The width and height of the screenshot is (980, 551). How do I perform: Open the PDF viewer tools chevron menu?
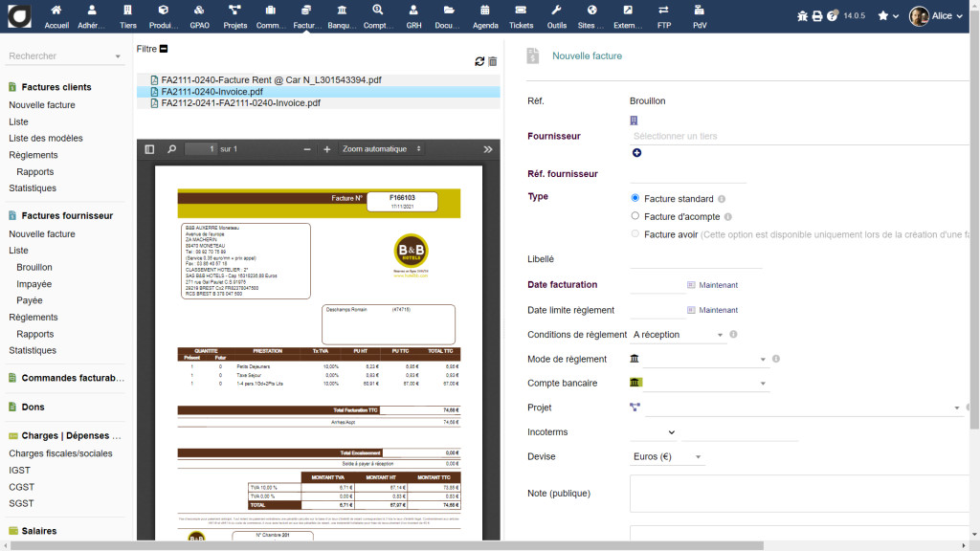(488, 149)
